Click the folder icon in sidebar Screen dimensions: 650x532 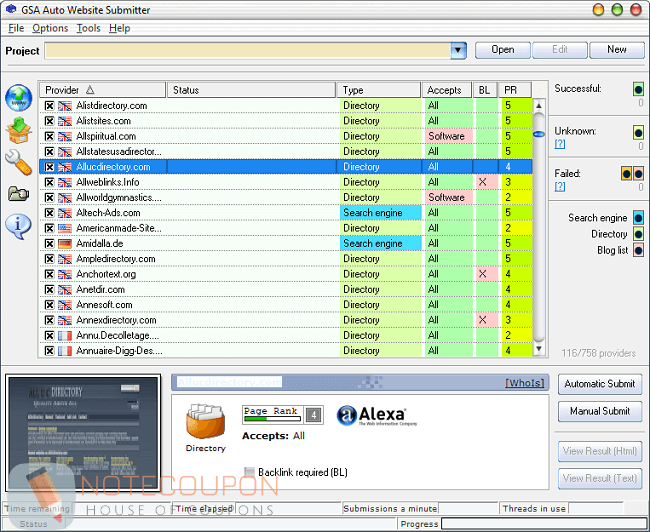19,194
